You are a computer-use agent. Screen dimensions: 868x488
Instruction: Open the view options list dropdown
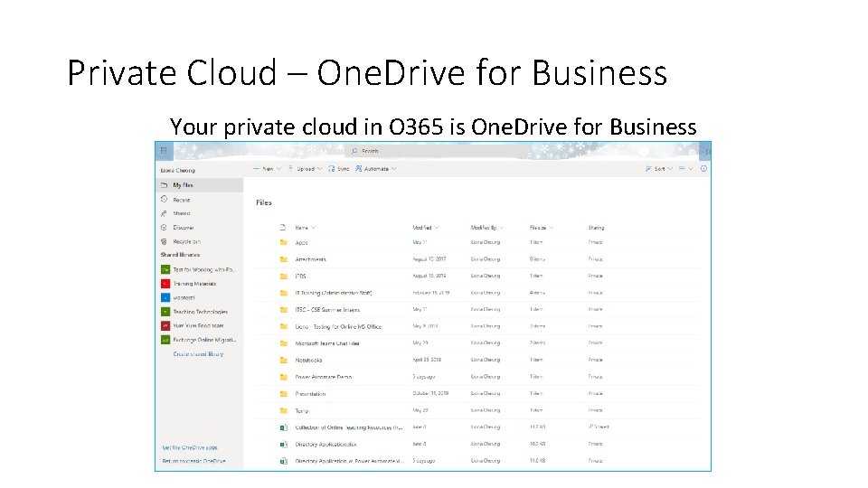pos(686,169)
